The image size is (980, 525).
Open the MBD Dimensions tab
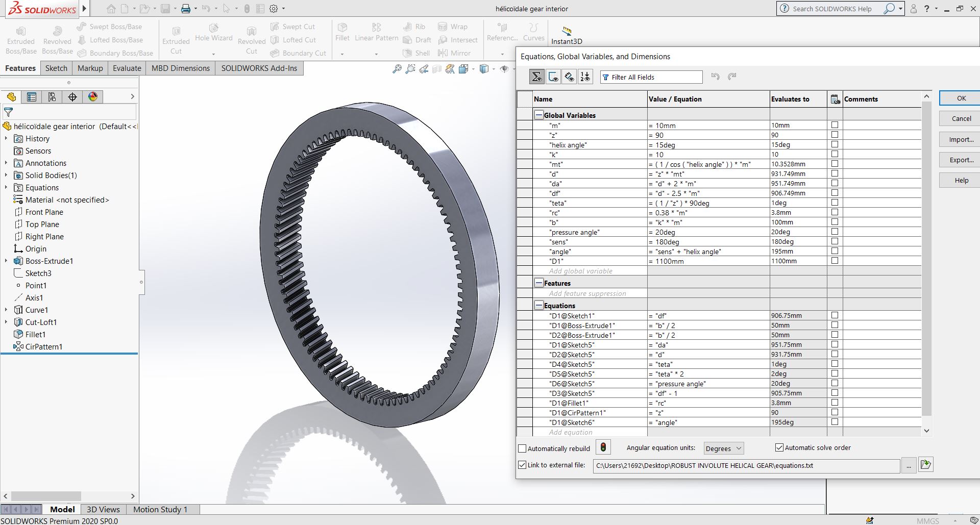tap(181, 68)
